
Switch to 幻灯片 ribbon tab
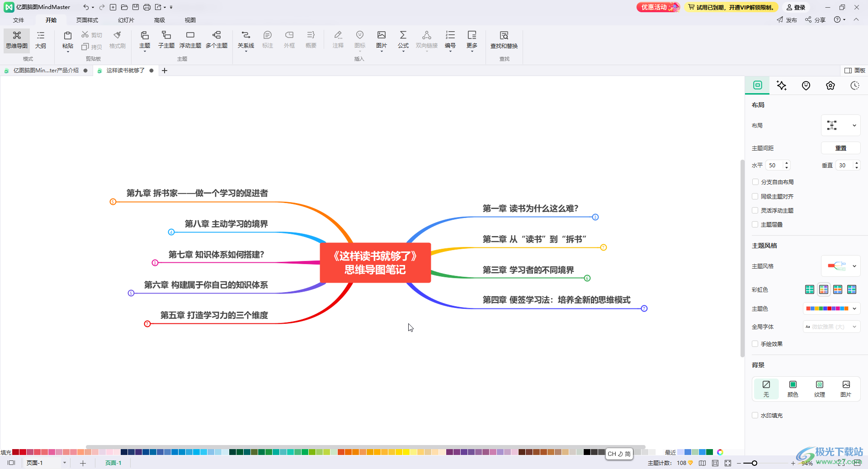(126, 20)
